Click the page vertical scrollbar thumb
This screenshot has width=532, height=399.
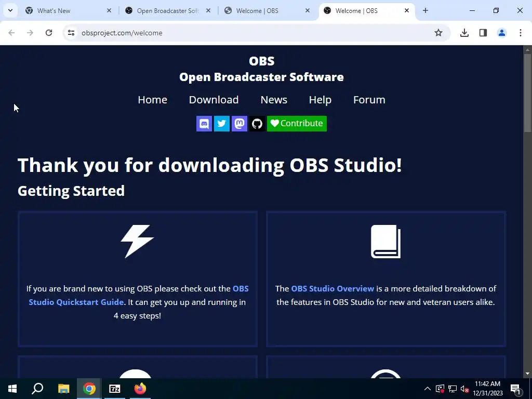pyautogui.click(x=528, y=92)
